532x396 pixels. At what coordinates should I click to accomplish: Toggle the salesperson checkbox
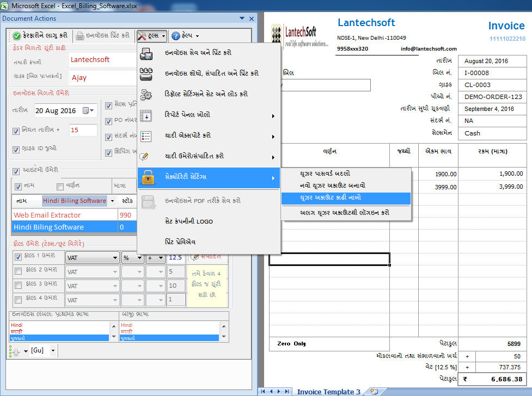108,106
